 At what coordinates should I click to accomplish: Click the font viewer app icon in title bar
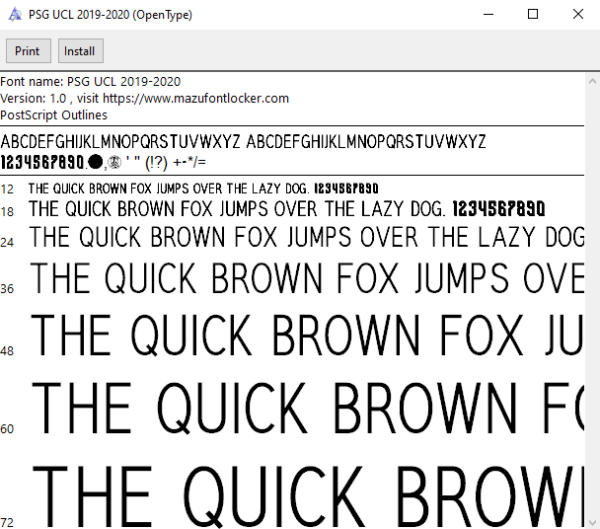pos(15,15)
